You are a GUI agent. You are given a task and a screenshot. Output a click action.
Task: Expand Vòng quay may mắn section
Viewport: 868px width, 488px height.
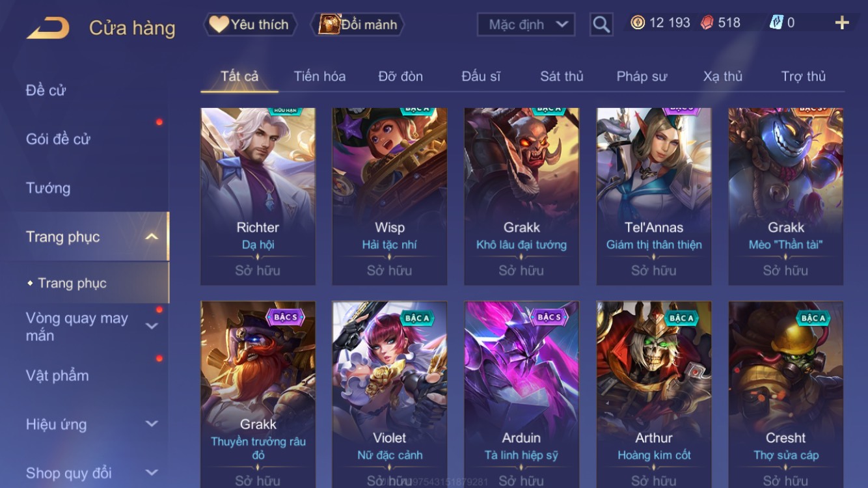pos(151,326)
